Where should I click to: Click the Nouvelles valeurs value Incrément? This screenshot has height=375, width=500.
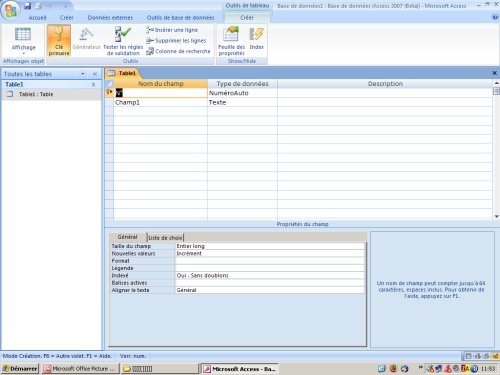[270, 253]
